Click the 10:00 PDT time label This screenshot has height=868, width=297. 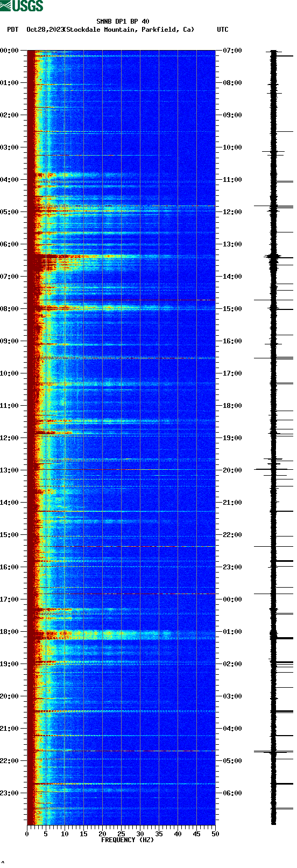pyautogui.click(x=9, y=373)
